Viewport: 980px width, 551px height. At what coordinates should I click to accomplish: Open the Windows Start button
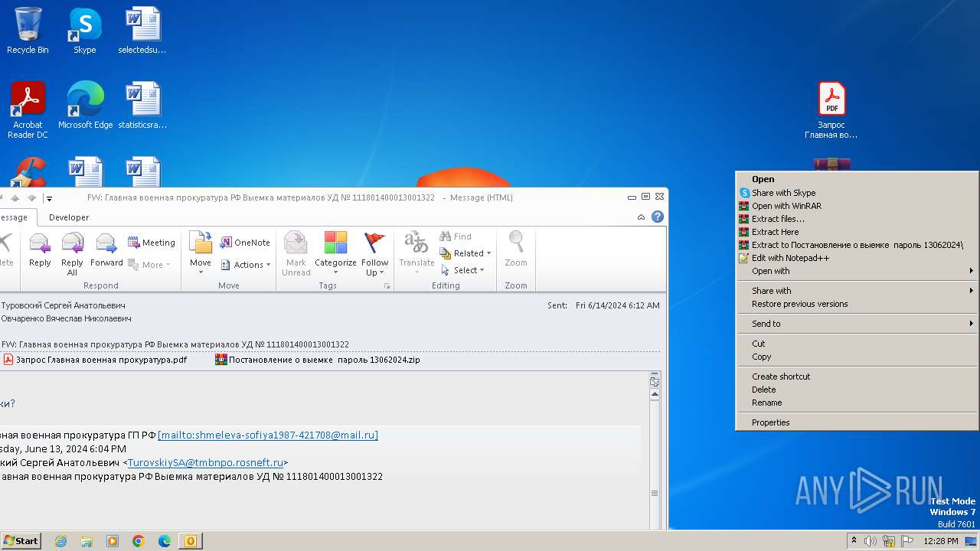(21, 541)
